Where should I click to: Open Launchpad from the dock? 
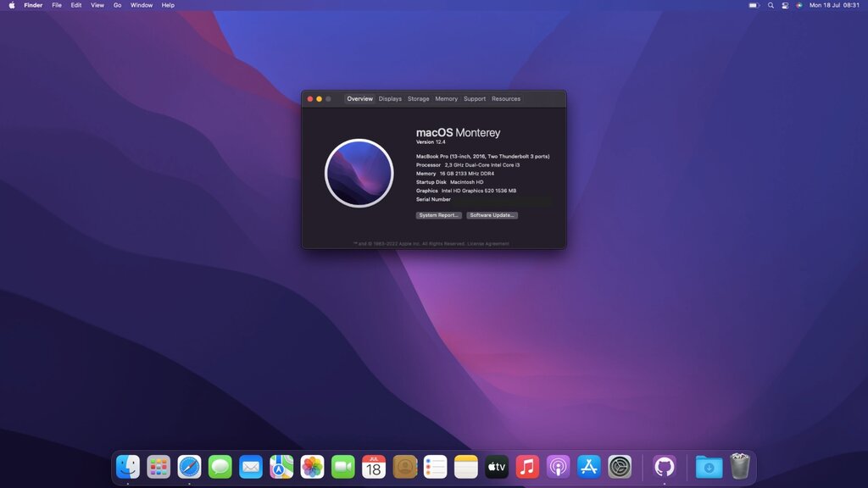pyautogui.click(x=159, y=466)
